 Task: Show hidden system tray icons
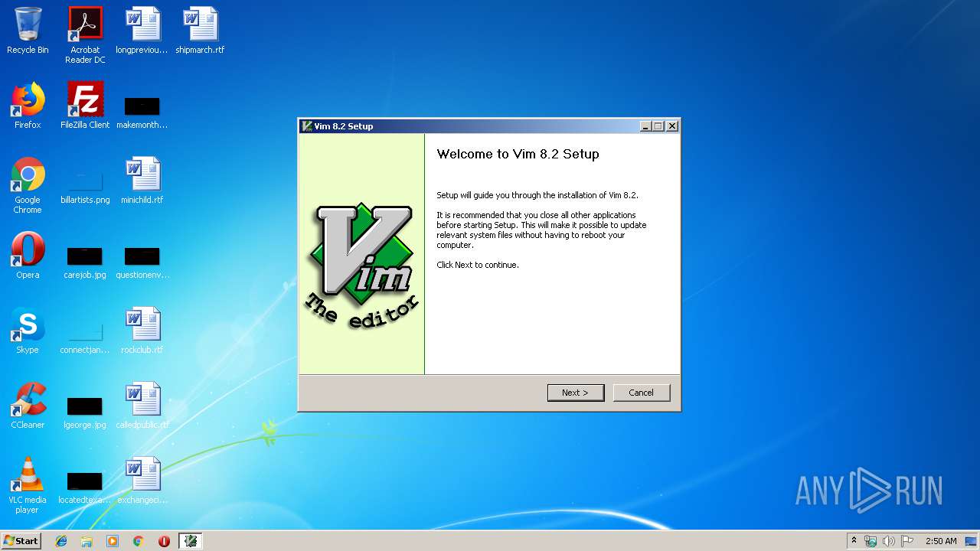point(854,541)
